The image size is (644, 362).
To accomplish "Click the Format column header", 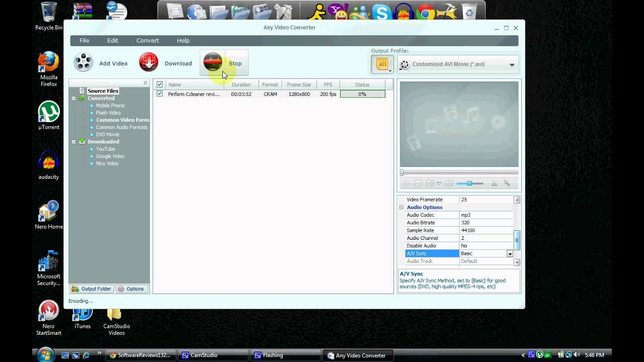I will [270, 84].
